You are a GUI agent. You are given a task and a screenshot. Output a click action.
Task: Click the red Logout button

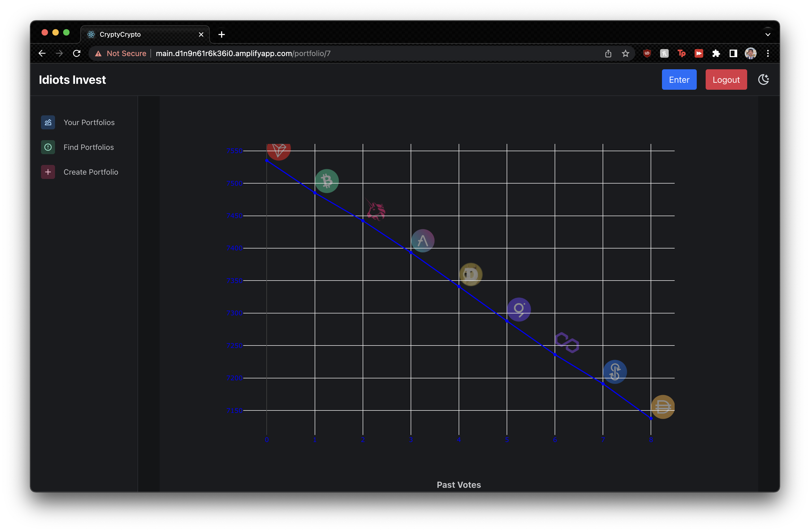tap(726, 80)
